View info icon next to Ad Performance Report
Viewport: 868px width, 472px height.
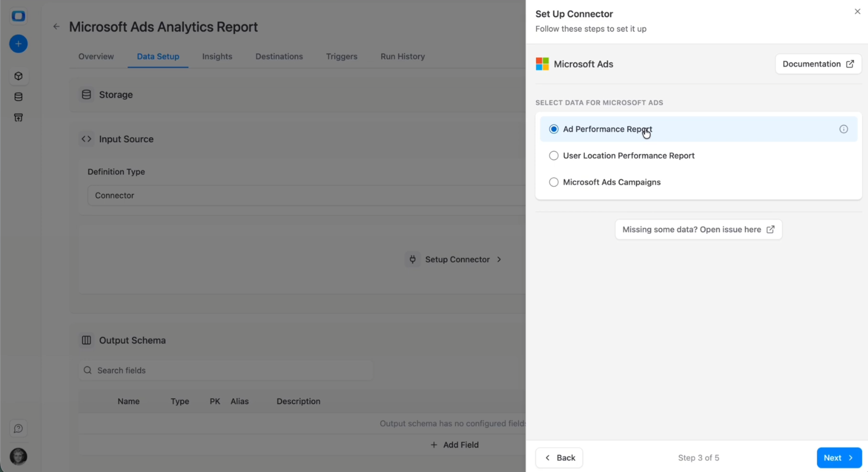[x=843, y=129]
